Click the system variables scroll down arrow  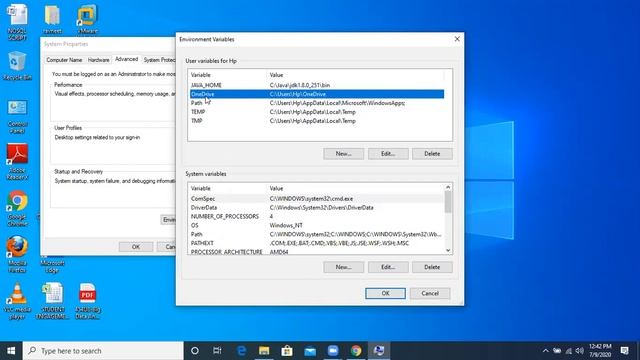tap(448, 250)
